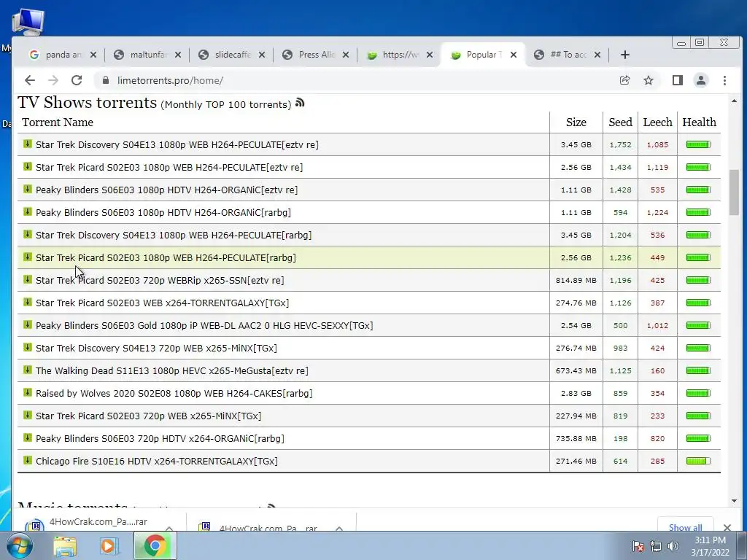This screenshot has width=747, height=560.
Task: Click the back navigation arrow in Chrome
Action: point(29,80)
